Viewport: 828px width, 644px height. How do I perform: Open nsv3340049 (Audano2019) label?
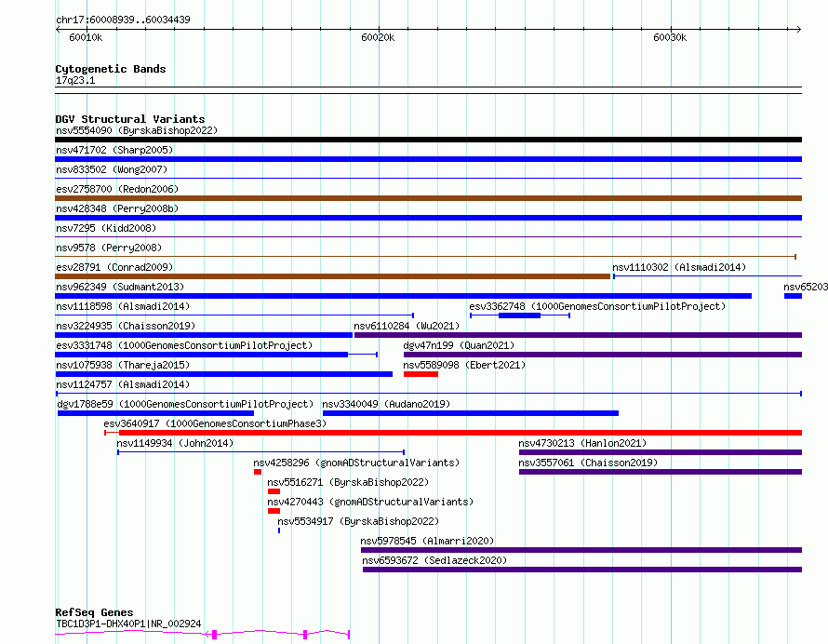pos(386,404)
